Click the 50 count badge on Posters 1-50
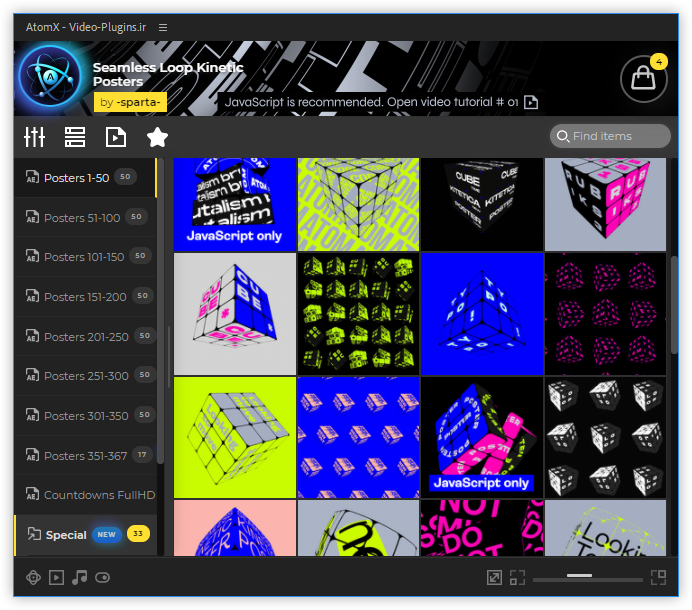Viewport: 692px width, 610px height. tap(125, 177)
